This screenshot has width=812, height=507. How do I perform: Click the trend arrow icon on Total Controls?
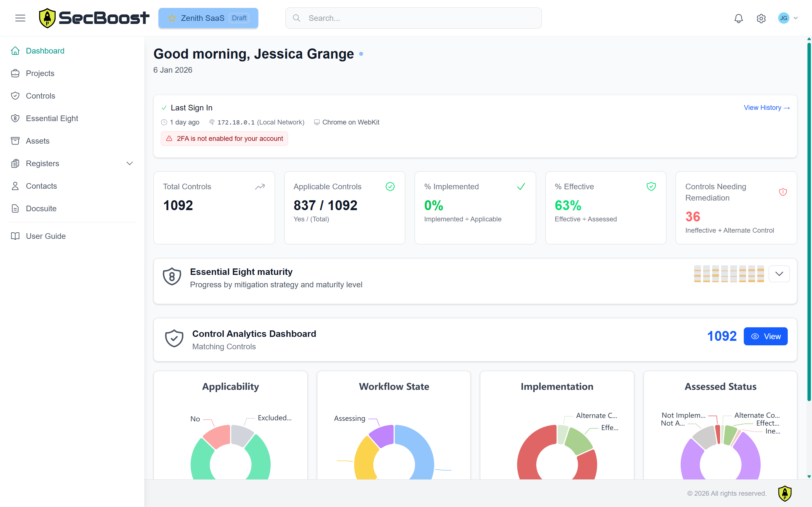coord(260,187)
